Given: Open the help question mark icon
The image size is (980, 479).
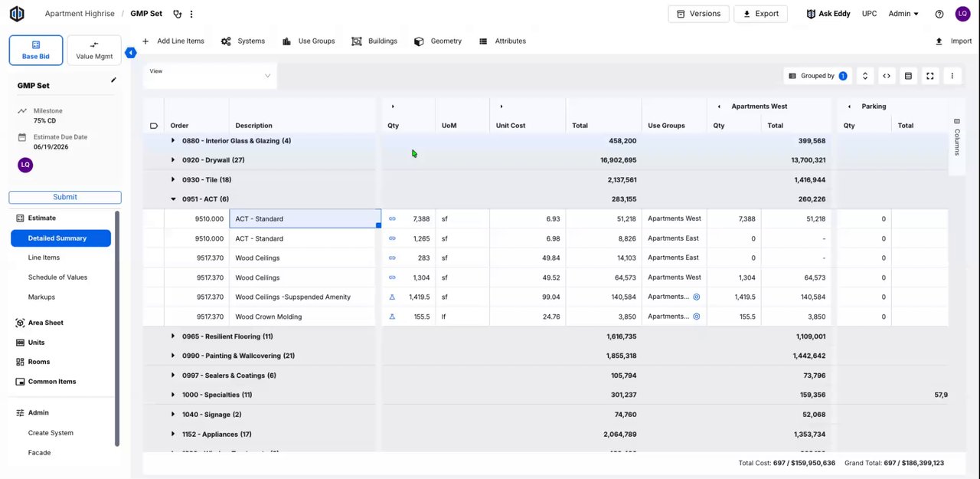Looking at the screenshot, I should pos(939,14).
